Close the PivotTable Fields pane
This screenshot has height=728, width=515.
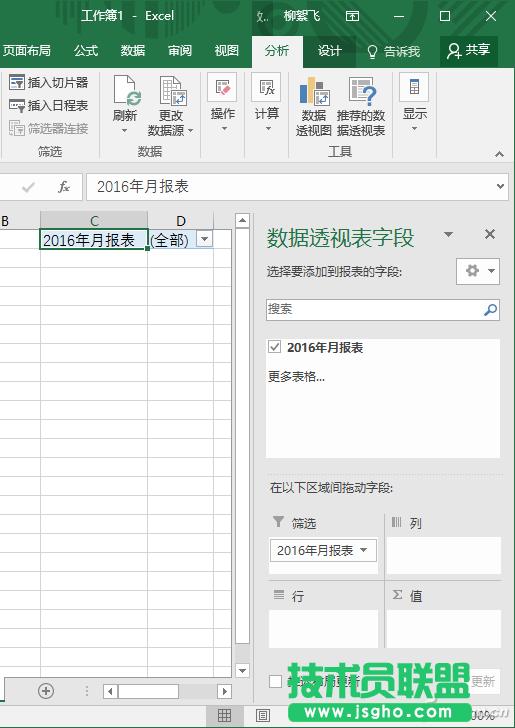(x=489, y=234)
